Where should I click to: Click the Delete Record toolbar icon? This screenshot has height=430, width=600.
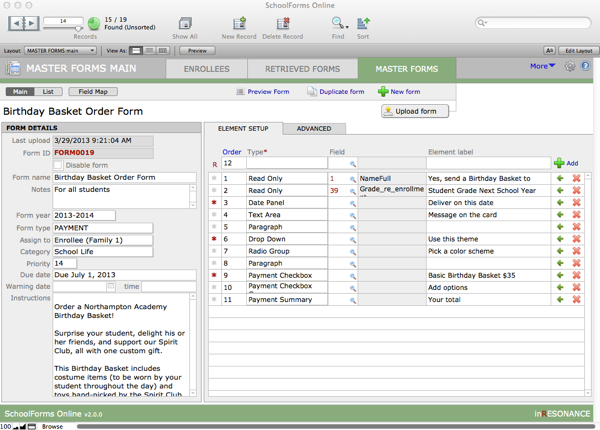283,24
